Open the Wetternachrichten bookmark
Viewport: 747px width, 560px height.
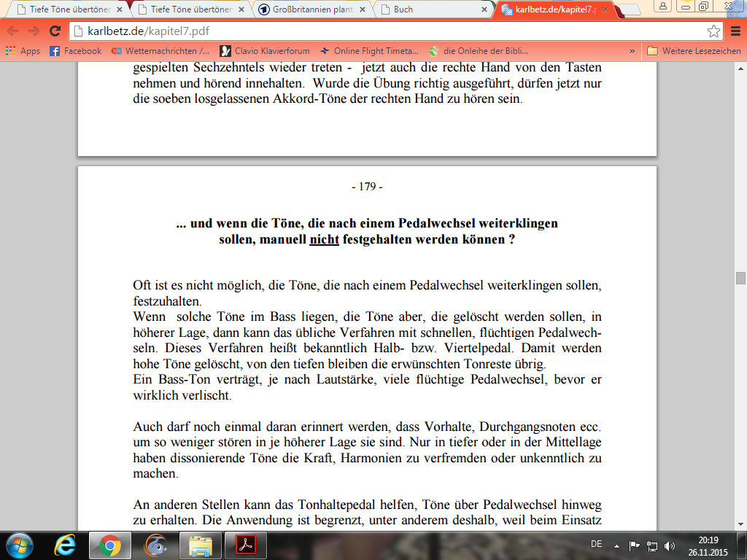160,51
